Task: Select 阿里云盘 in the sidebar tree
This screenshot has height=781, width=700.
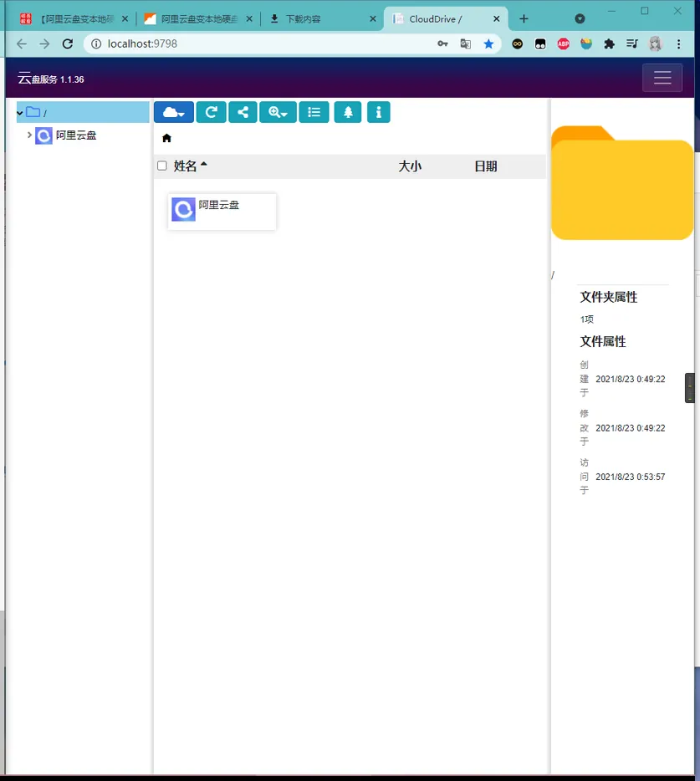Action: pyautogui.click(x=76, y=135)
